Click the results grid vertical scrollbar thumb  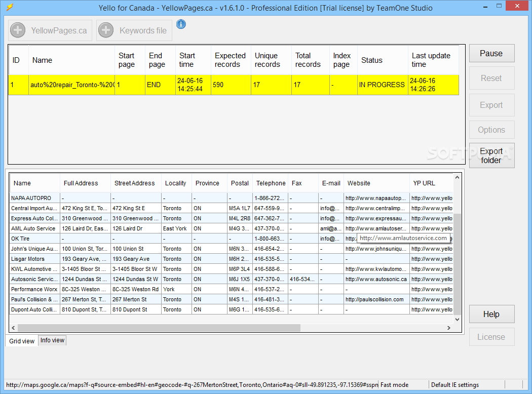click(458, 264)
